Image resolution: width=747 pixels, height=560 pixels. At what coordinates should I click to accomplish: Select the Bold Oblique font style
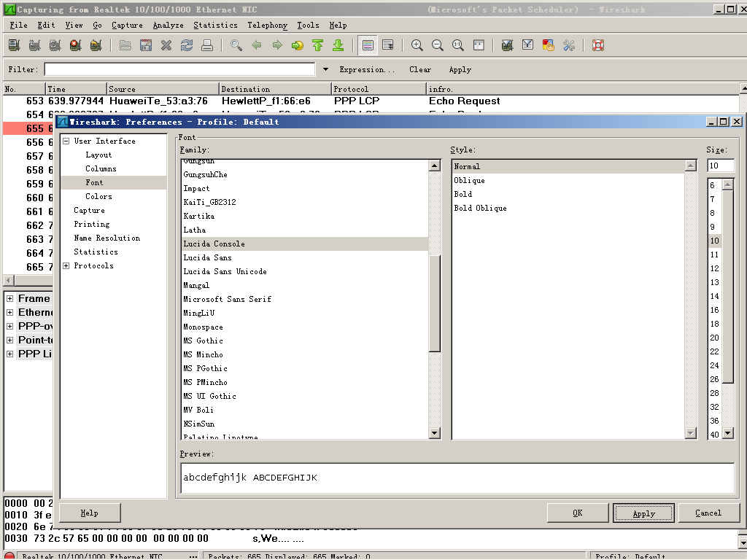pyautogui.click(x=568, y=208)
